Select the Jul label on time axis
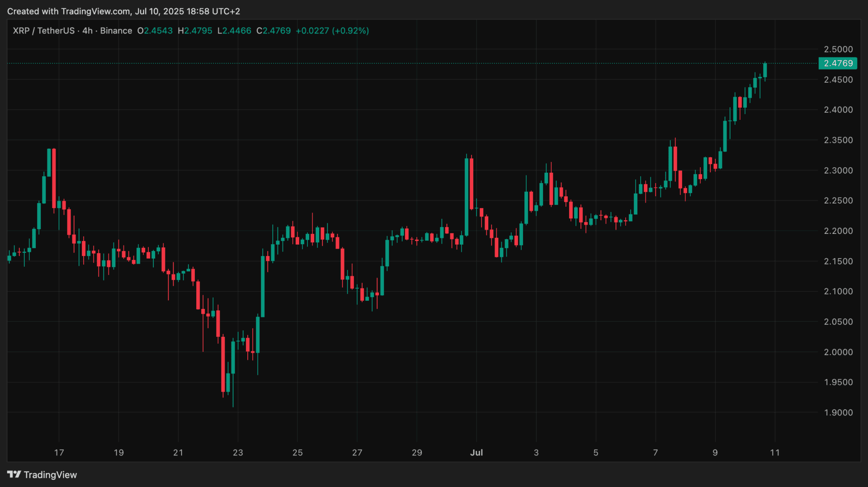This screenshot has height=487, width=868. pyautogui.click(x=476, y=453)
